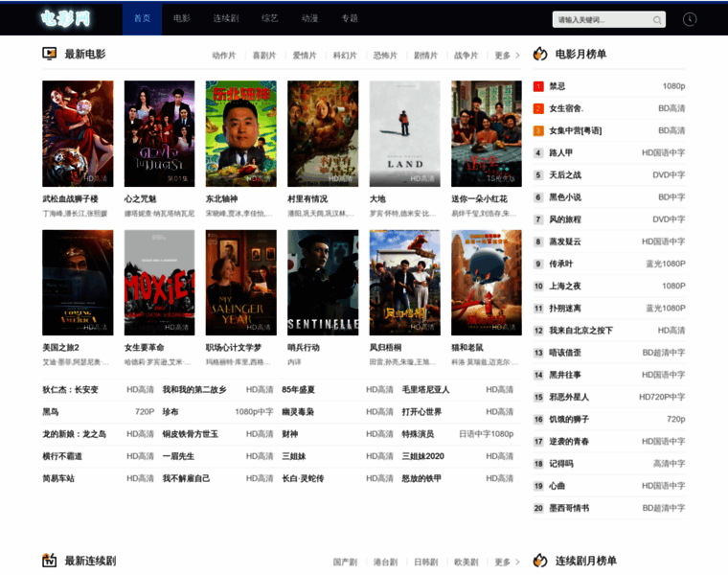Open 女集中营[粤语] in monthly ranking

click(576, 131)
